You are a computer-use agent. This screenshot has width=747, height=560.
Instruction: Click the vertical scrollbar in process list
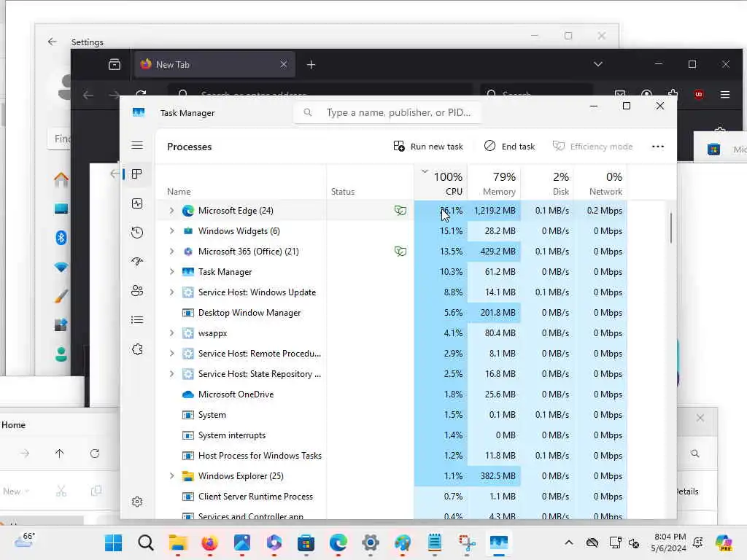pos(671,227)
